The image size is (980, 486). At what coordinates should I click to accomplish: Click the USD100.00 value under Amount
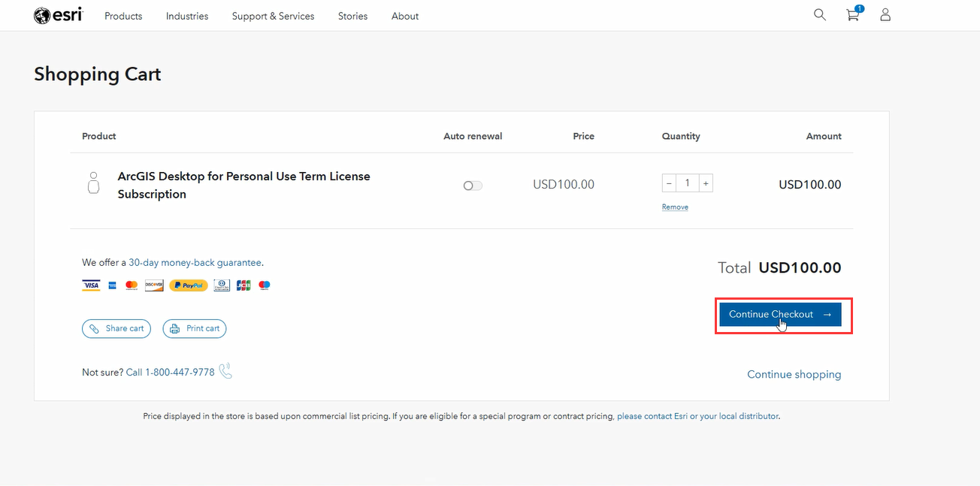pos(810,184)
